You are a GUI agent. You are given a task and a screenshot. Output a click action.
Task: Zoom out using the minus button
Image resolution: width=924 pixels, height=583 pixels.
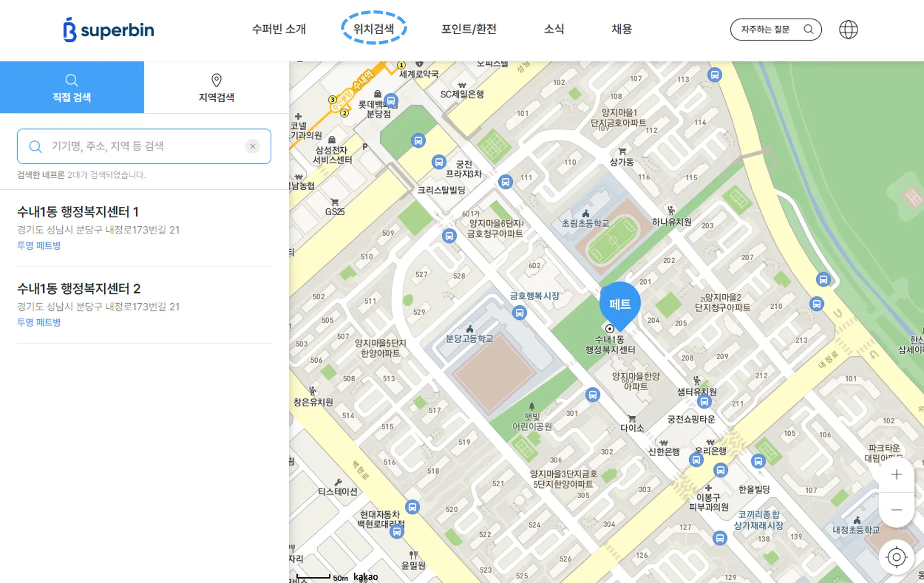pyautogui.click(x=896, y=509)
